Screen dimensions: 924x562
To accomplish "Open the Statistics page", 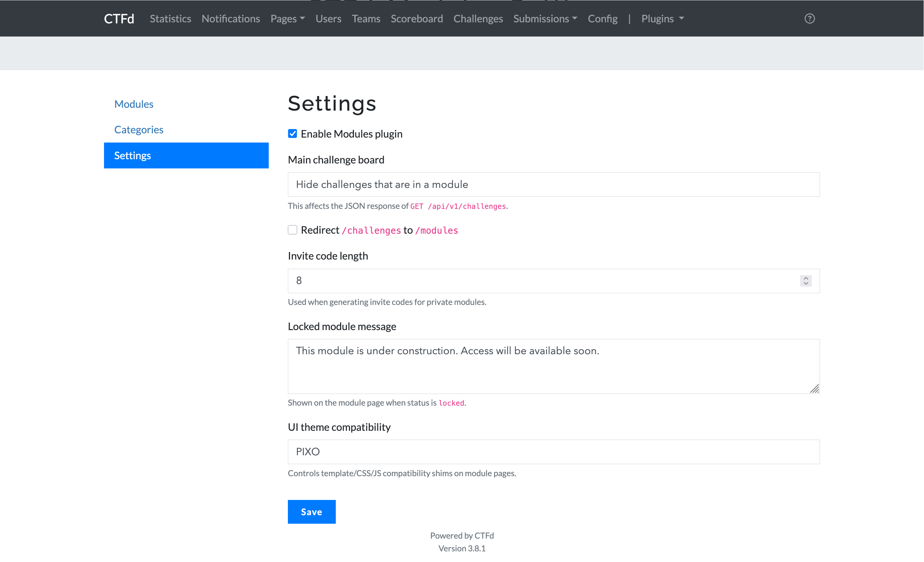I will [170, 18].
